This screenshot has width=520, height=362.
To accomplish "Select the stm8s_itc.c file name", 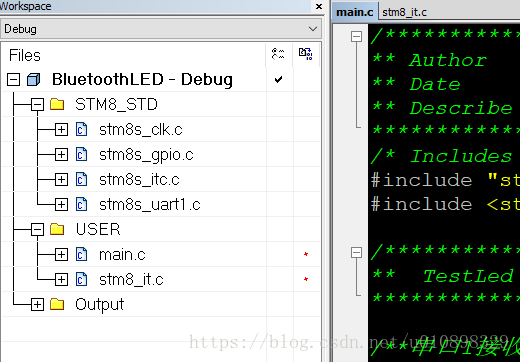I will pyautogui.click(x=139, y=180).
